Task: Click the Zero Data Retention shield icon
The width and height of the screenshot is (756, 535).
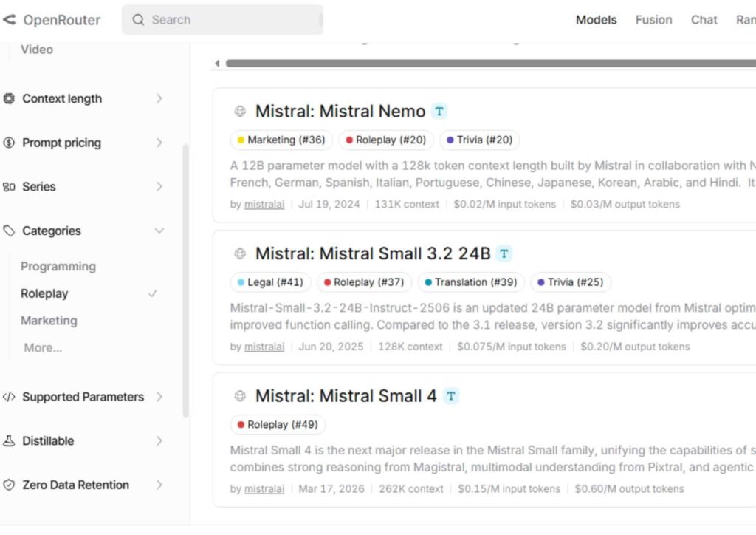Action: coord(9,485)
